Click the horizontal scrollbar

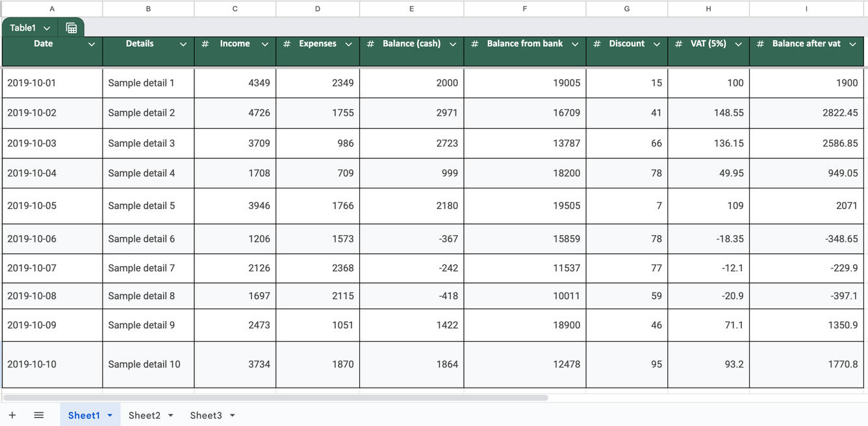pos(275,397)
